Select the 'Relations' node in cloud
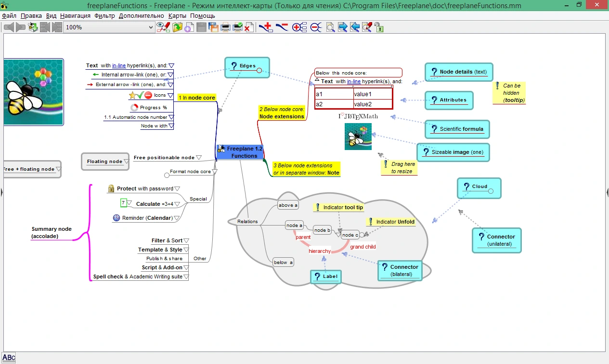This screenshot has width=609, height=364. [x=247, y=222]
